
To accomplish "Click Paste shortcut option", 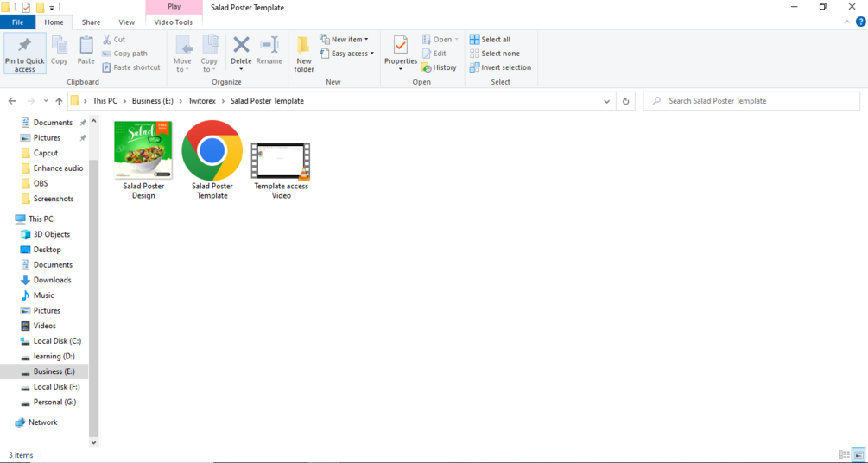I will [131, 67].
